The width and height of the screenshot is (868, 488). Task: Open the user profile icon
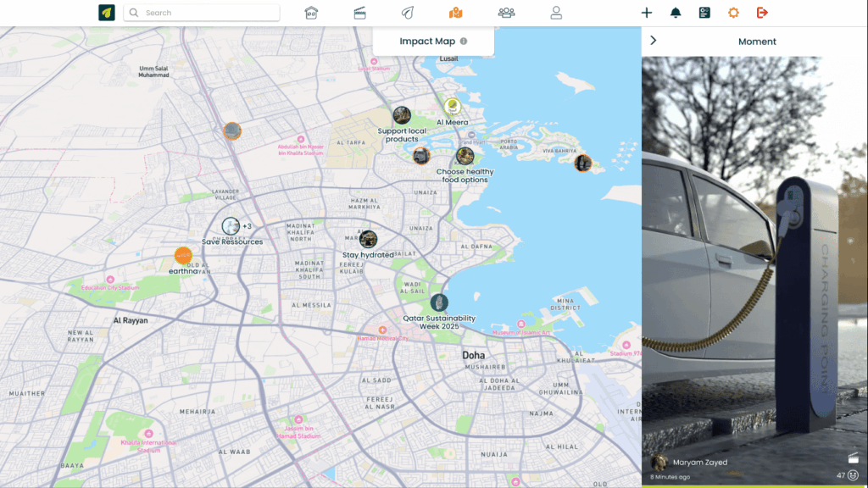pyautogui.click(x=556, y=12)
